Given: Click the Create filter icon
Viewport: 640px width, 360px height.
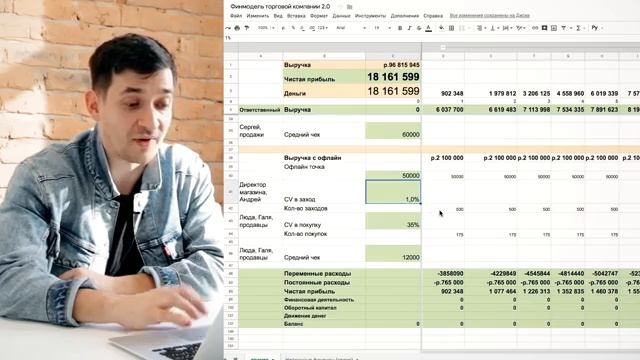Looking at the screenshot, I should pos(564,28).
